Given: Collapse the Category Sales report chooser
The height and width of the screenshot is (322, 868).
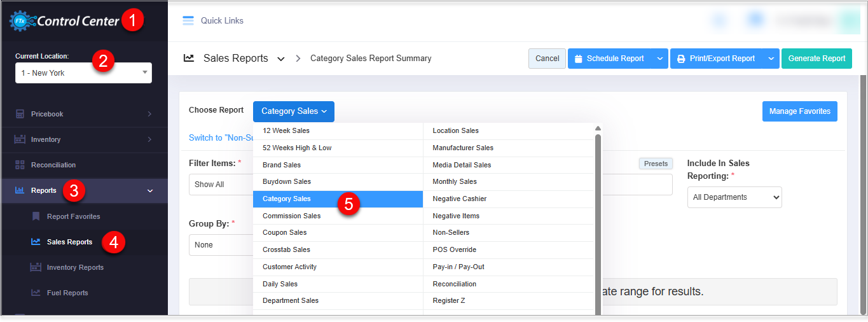Looking at the screenshot, I should pyautogui.click(x=293, y=111).
